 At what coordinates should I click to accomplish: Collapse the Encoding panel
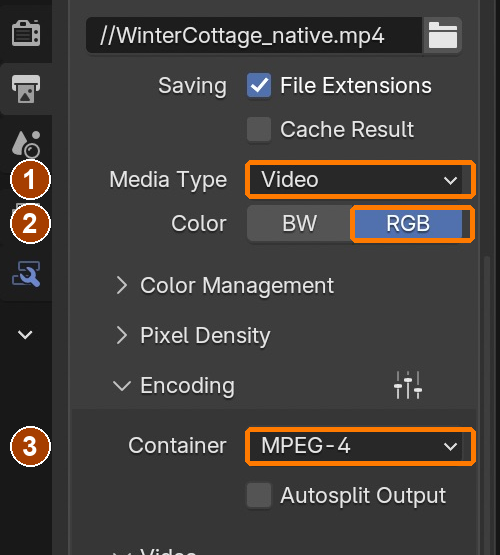tap(174, 385)
